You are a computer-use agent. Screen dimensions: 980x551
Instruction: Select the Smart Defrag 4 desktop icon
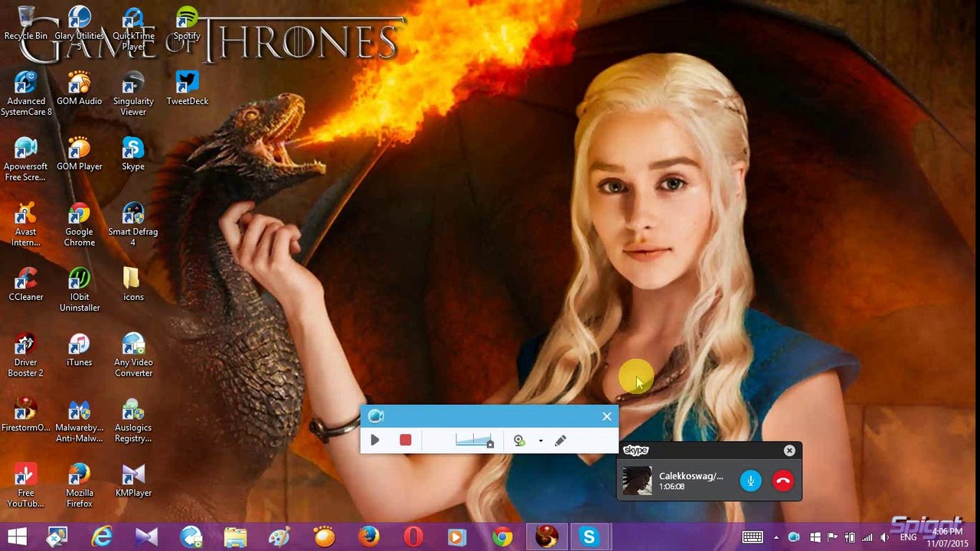133,224
